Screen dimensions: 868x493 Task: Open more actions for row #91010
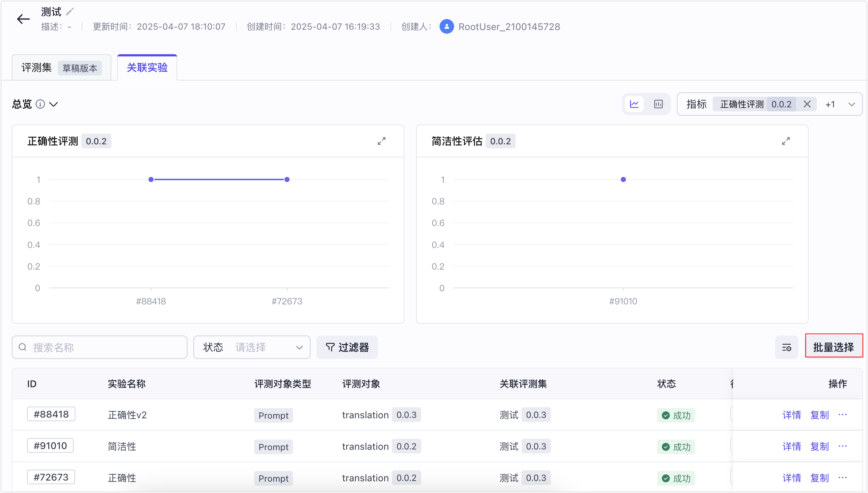(x=843, y=446)
